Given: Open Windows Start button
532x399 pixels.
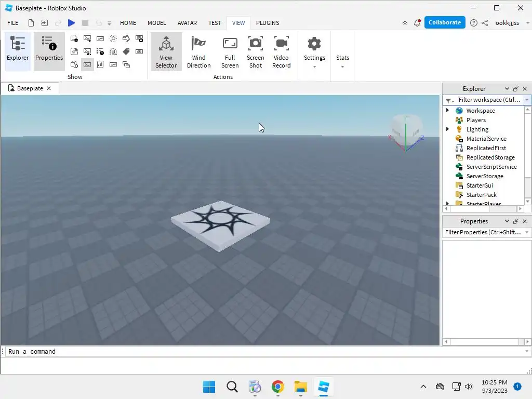Looking at the screenshot, I should click(209, 387).
